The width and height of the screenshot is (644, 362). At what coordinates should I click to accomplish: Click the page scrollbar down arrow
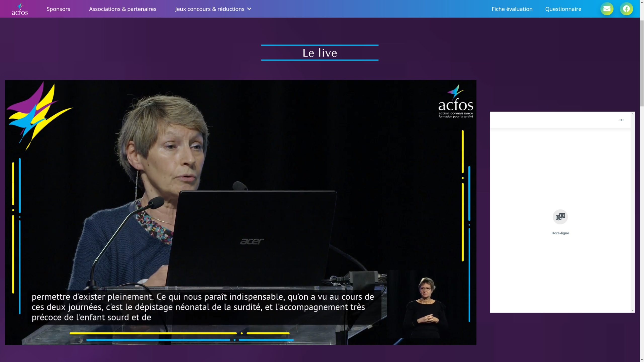[x=642, y=360]
